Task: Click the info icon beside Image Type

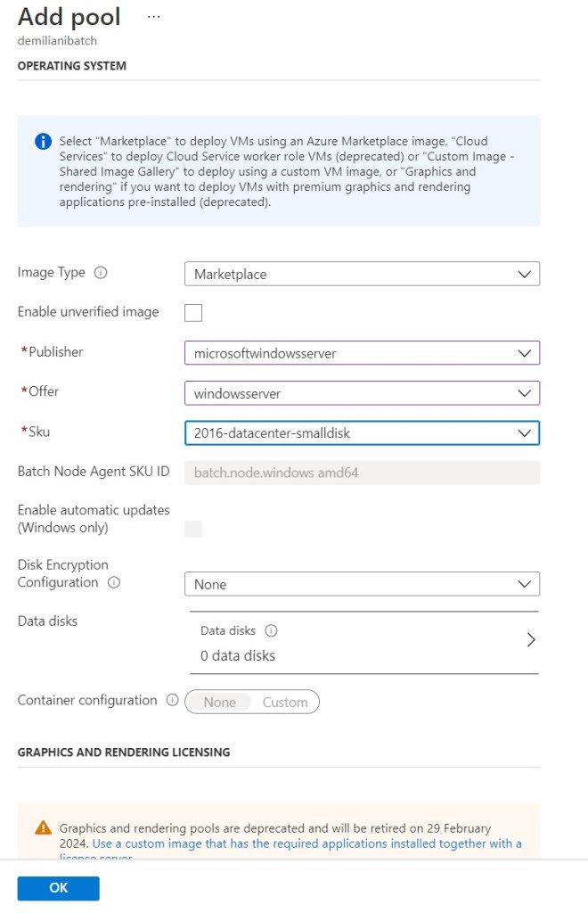Action: 101,273
